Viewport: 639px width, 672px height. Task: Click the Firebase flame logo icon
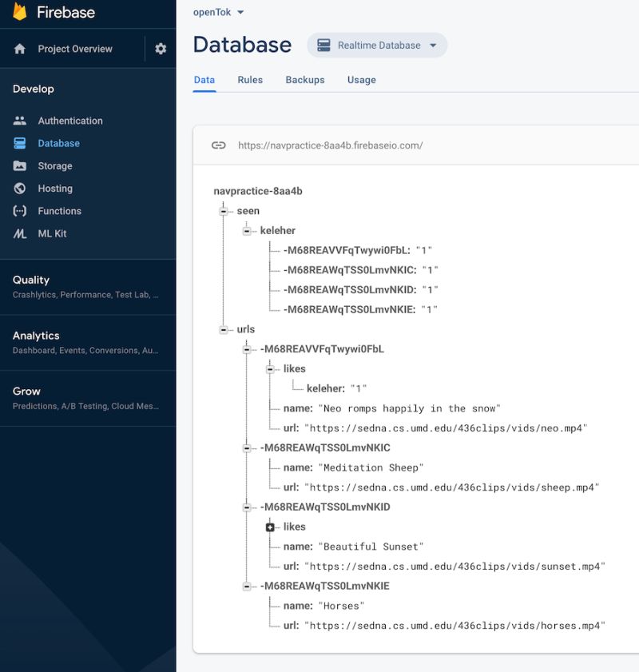coord(20,11)
